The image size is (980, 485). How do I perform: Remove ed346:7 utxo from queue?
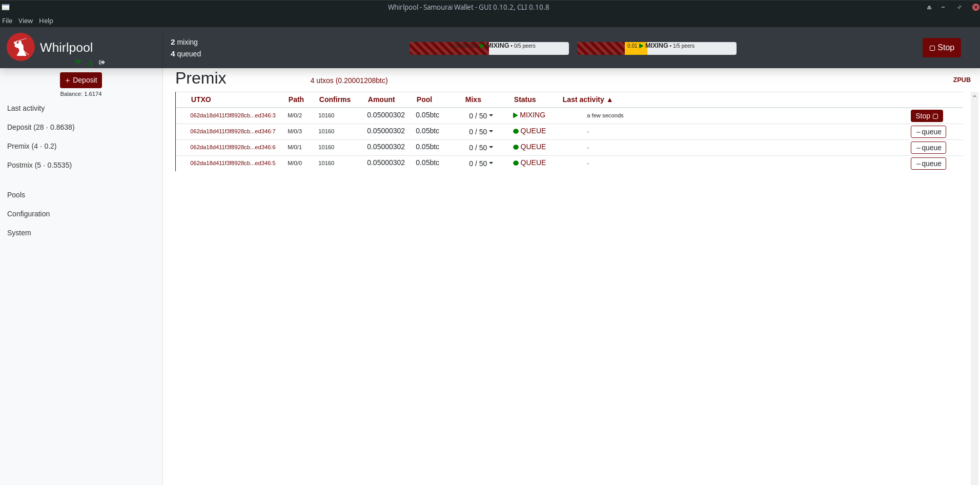(928, 132)
